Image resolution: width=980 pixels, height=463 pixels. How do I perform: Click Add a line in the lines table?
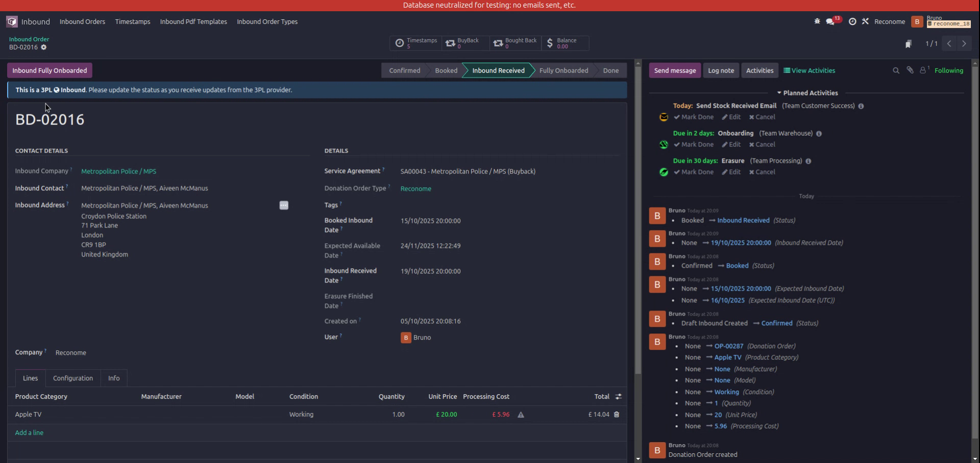[x=29, y=432]
